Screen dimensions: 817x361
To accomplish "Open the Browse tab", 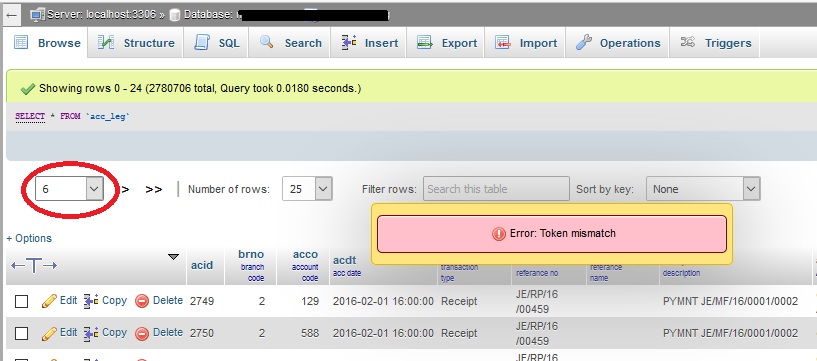I will pyautogui.click(x=47, y=43).
